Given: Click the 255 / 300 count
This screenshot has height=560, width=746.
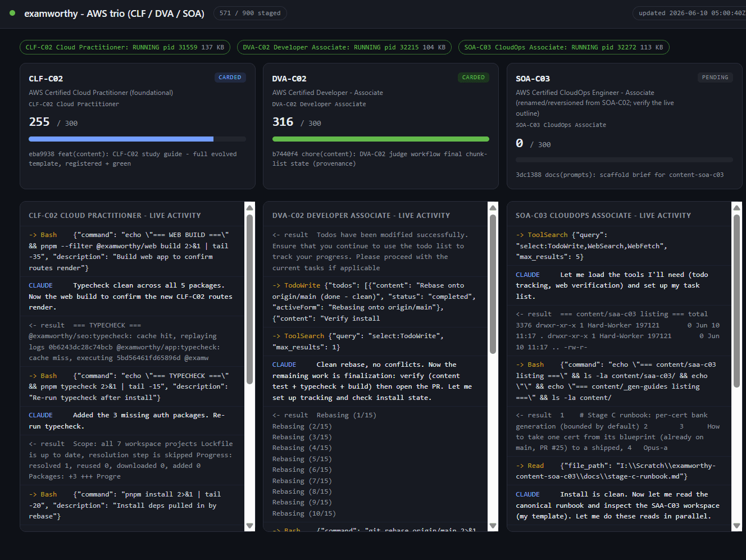Looking at the screenshot, I should pyautogui.click(x=53, y=122).
